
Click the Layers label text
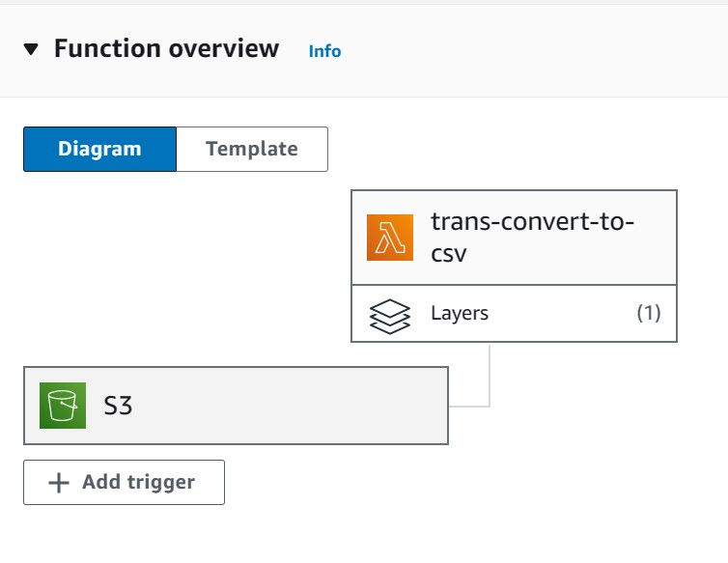pos(460,314)
